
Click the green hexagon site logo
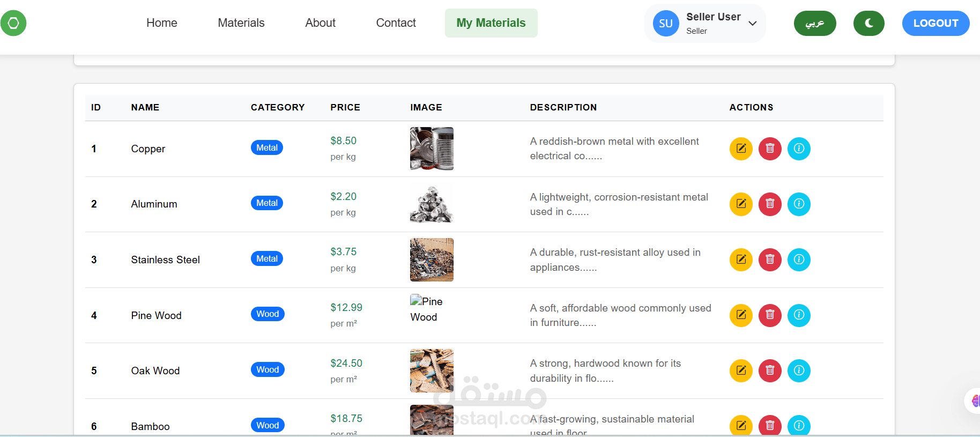pos(13,23)
